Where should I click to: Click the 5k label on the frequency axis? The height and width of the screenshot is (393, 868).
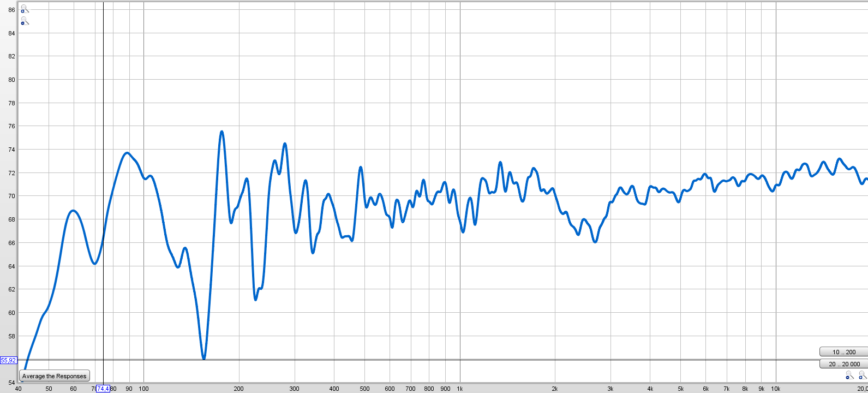click(x=680, y=389)
